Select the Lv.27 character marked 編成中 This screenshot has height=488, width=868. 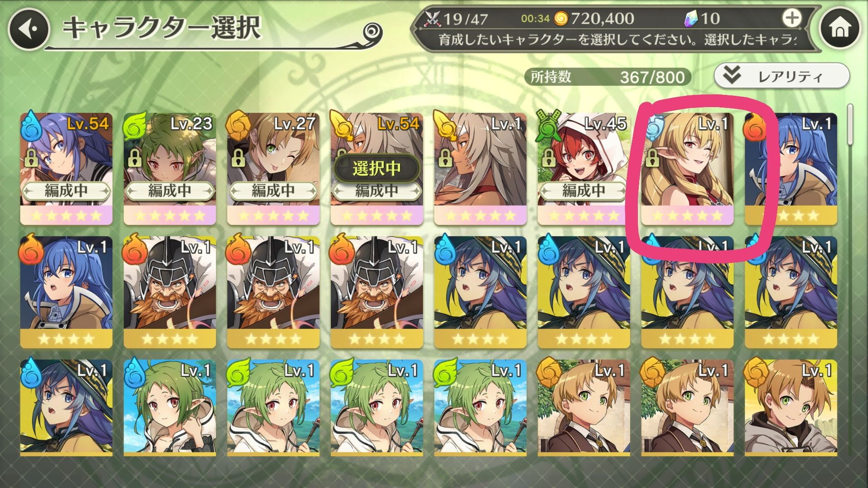pos(273,168)
